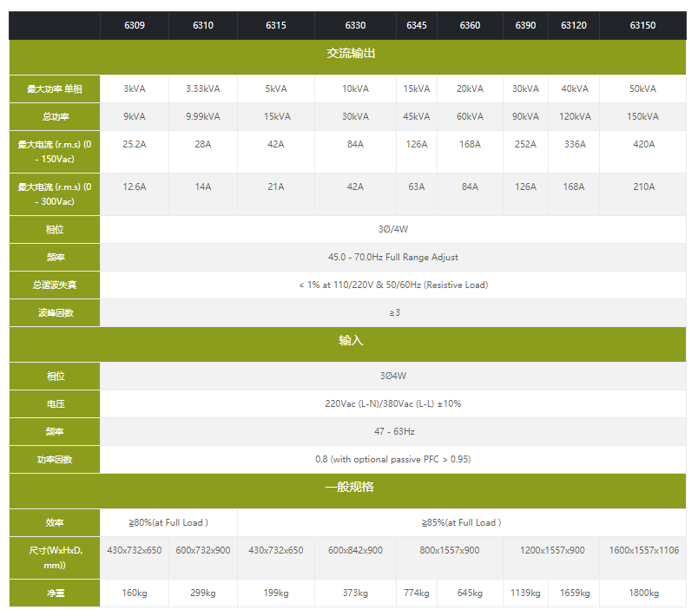The width and height of the screenshot is (698, 616).
Task: Click the 一般规格 section header
Action: (351, 488)
